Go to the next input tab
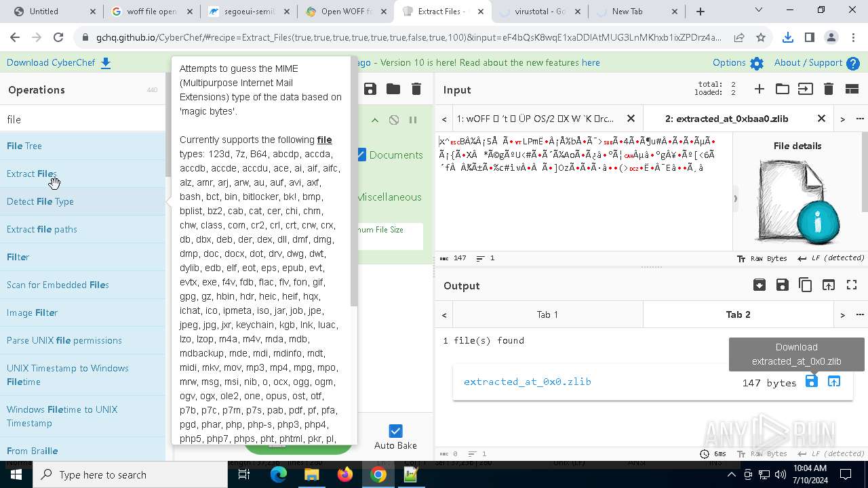Viewport: 868px width, 488px height. pyautogui.click(x=842, y=119)
